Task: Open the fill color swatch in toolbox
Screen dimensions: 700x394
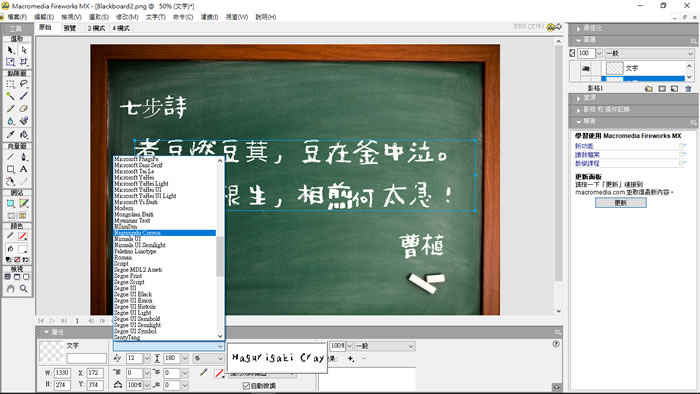Action: coord(22,249)
